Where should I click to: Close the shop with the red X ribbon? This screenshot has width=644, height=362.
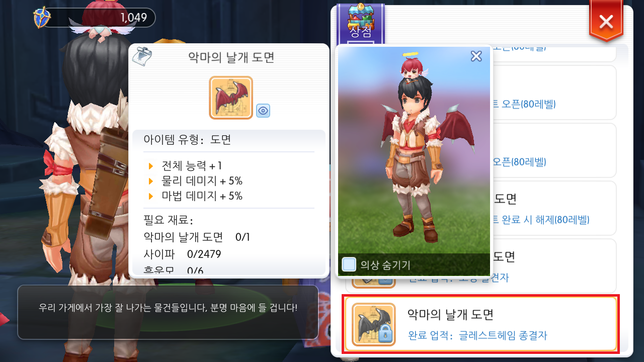pos(606,22)
